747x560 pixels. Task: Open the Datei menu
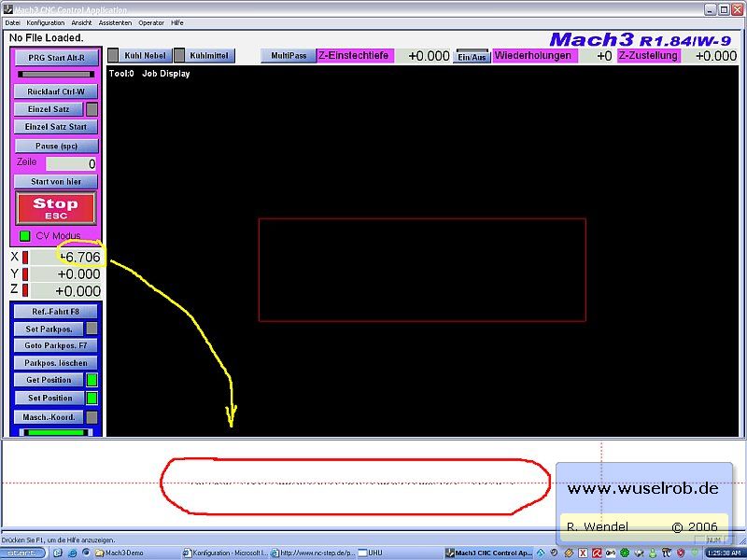12,22
